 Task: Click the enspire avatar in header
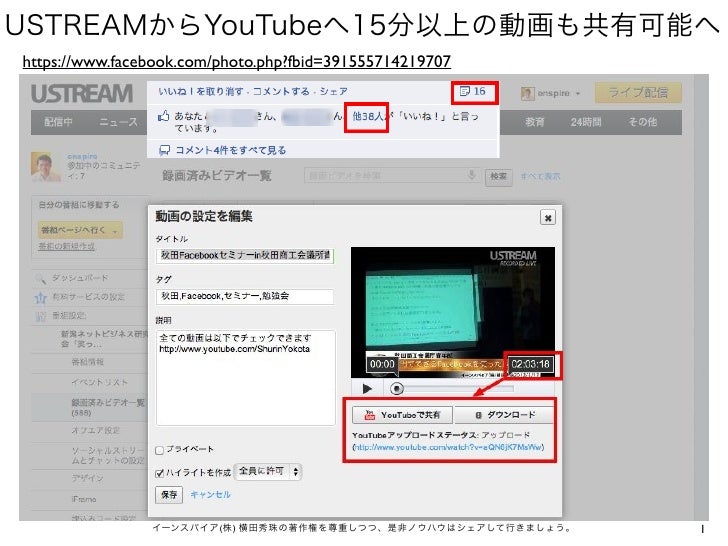pyautogui.click(x=527, y=93)
